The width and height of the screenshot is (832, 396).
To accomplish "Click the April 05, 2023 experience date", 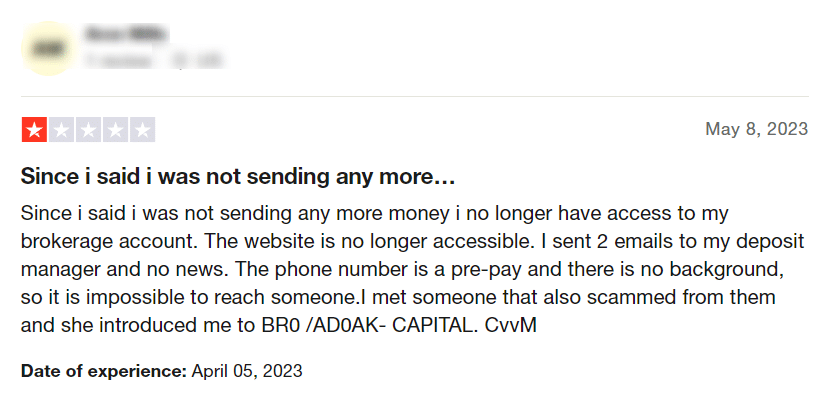I will coord(247,371).
